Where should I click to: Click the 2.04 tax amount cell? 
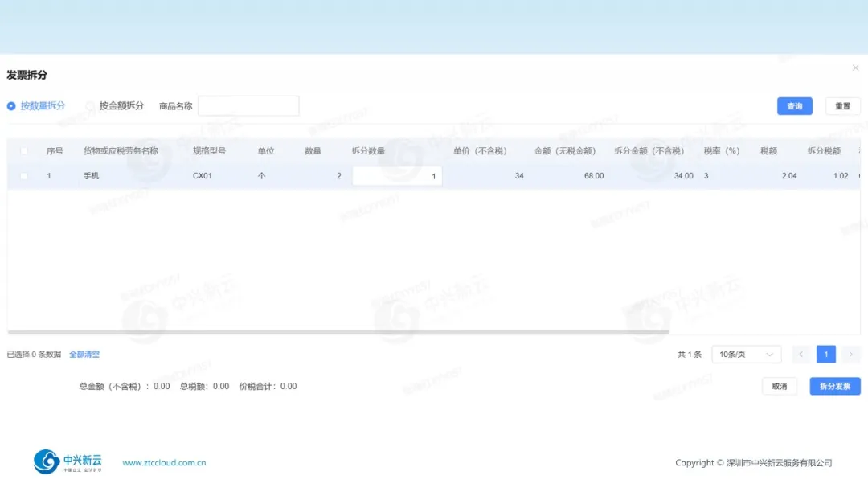point(789,175)
